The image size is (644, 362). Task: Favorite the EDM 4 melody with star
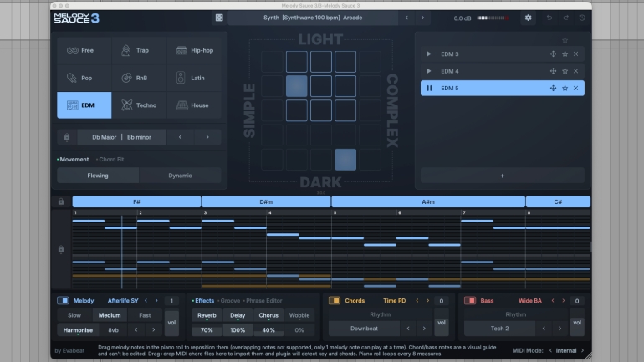point(565,71)
